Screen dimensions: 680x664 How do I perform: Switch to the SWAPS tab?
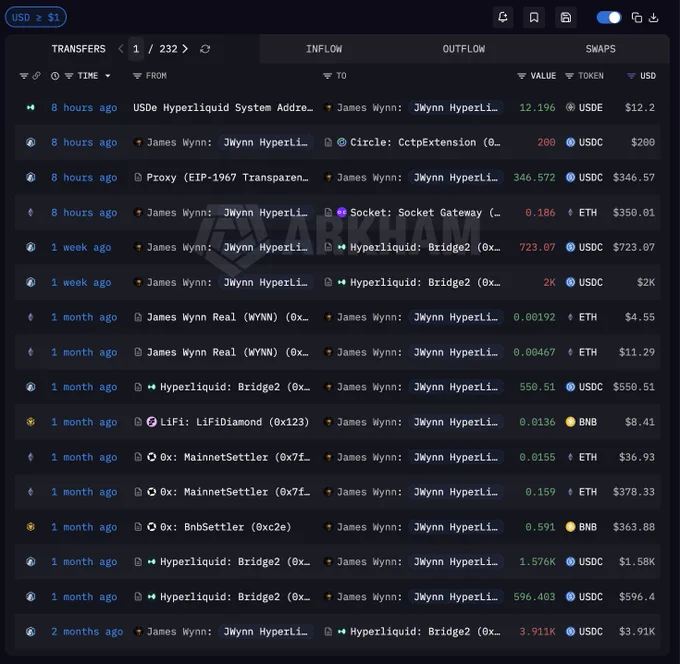tap(600, 49)
